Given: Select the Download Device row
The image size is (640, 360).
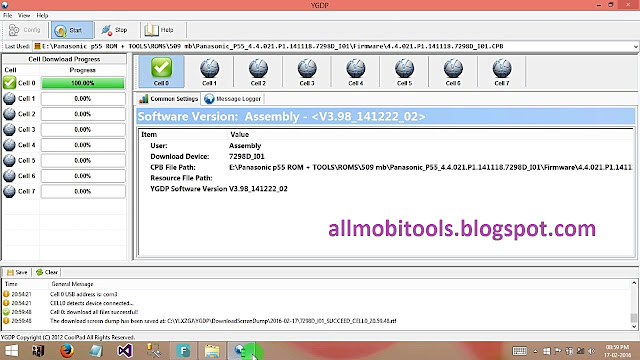Looking at the screenshot, I should pos(386,156).
